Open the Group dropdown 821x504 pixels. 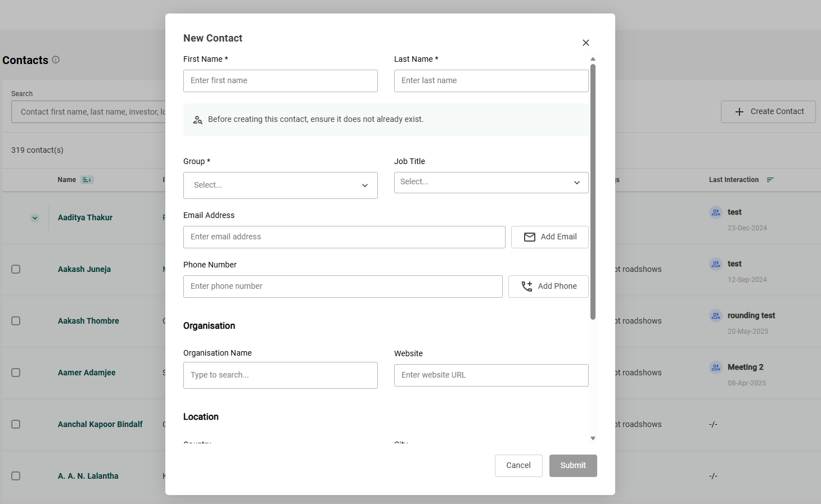[280, 185]
